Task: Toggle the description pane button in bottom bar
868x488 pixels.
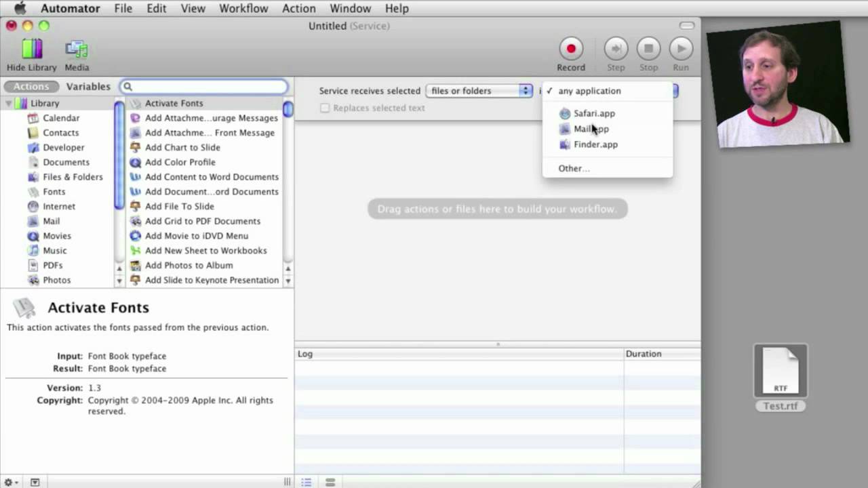Action: [35, 482]
